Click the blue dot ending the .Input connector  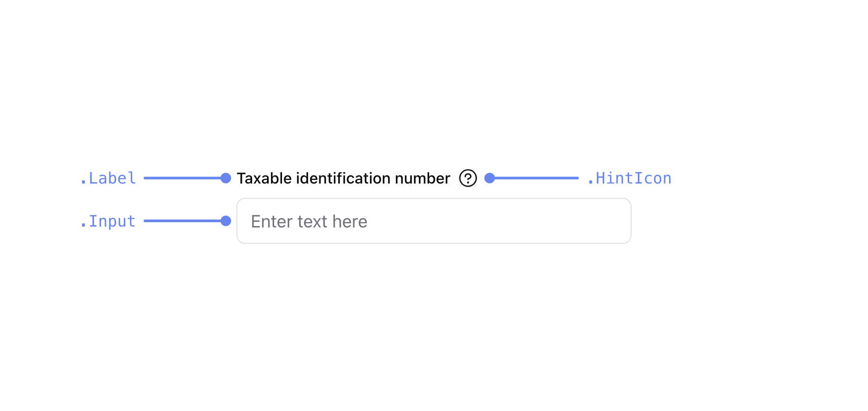tap(226, 221)
